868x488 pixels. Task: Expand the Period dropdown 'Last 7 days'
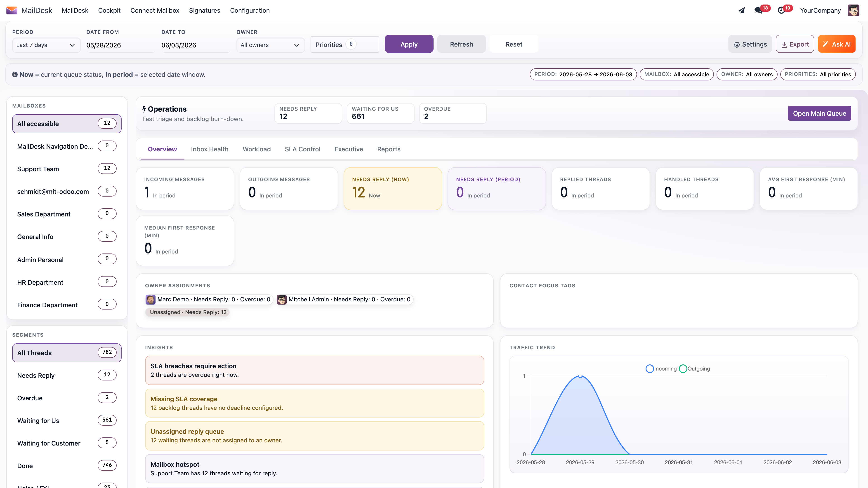[x=46, y=45]
